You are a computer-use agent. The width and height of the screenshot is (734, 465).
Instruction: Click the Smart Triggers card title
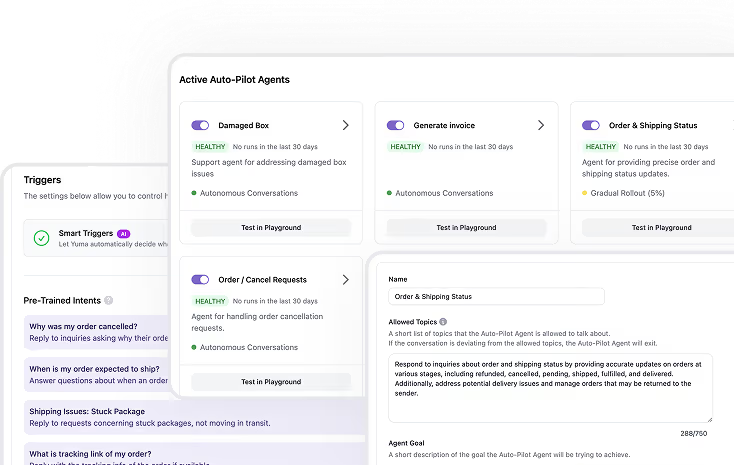click(86, 233)
